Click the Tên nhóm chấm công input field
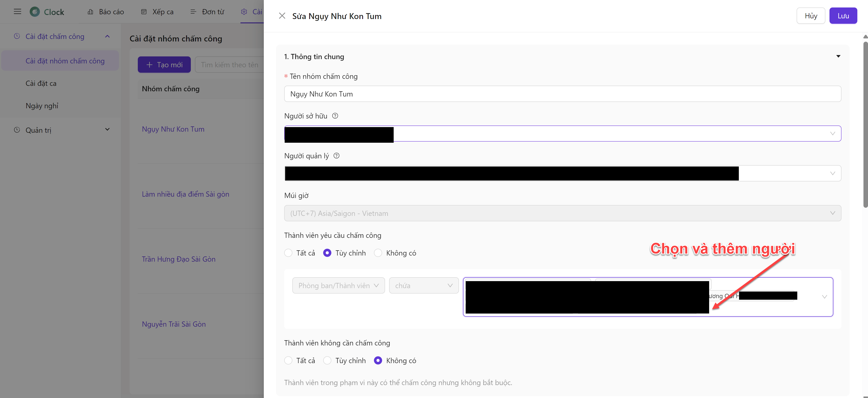Viewport: 868px width, 398px height. point(562,94)
